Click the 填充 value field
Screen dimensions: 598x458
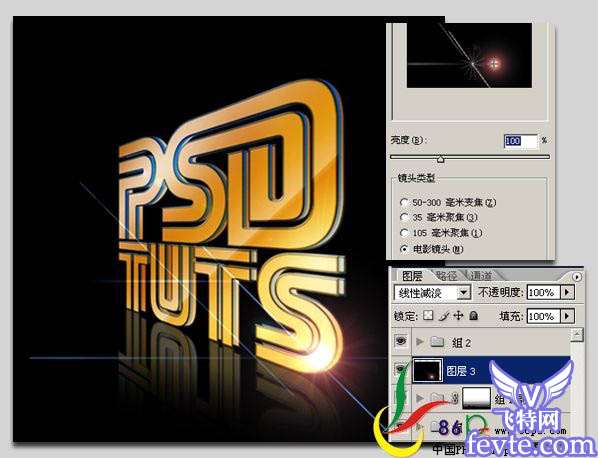pos(543,316)
